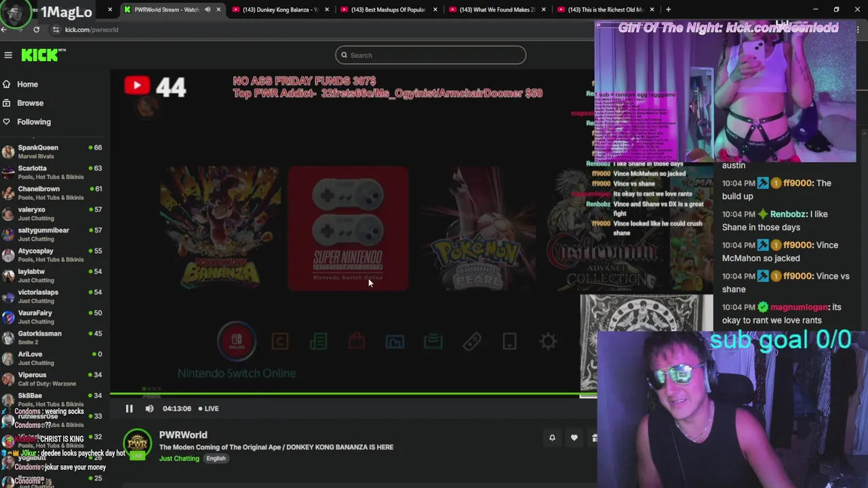Screen dimensions: 868x488
Task: Toggle notification bell for PWRWorld
Action: click(552, 438)
